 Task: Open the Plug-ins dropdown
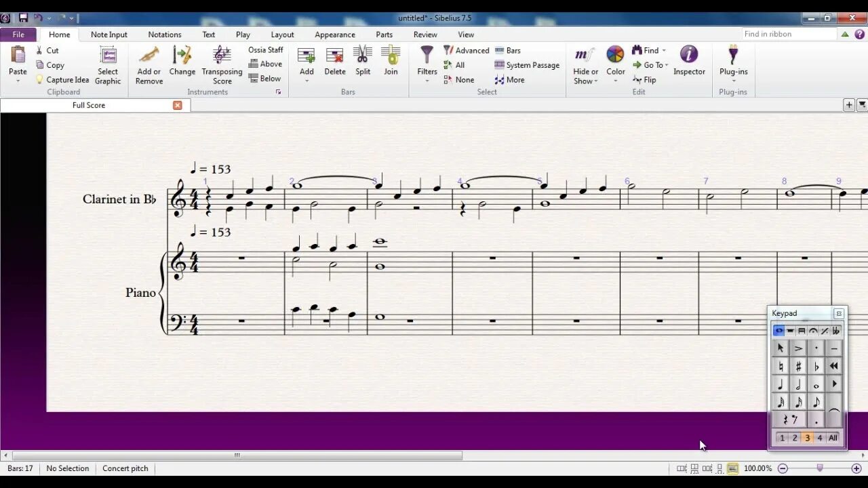tap(733, 75)
